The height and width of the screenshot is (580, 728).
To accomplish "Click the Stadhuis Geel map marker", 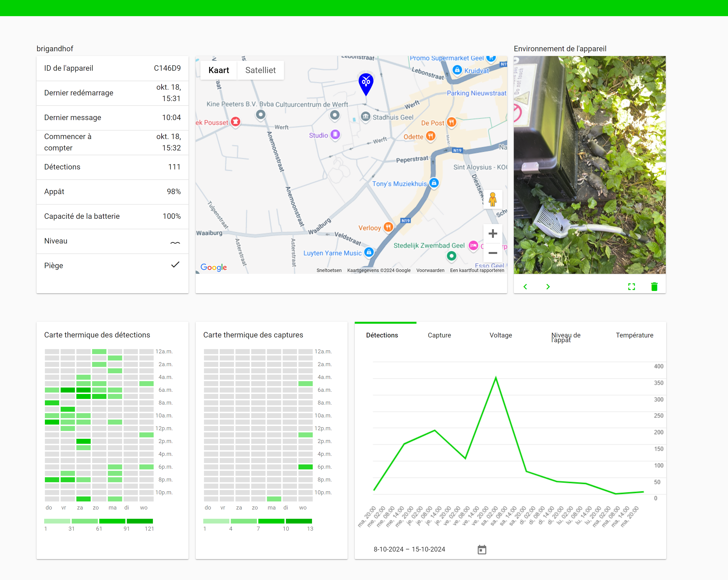I will point(365,117).
